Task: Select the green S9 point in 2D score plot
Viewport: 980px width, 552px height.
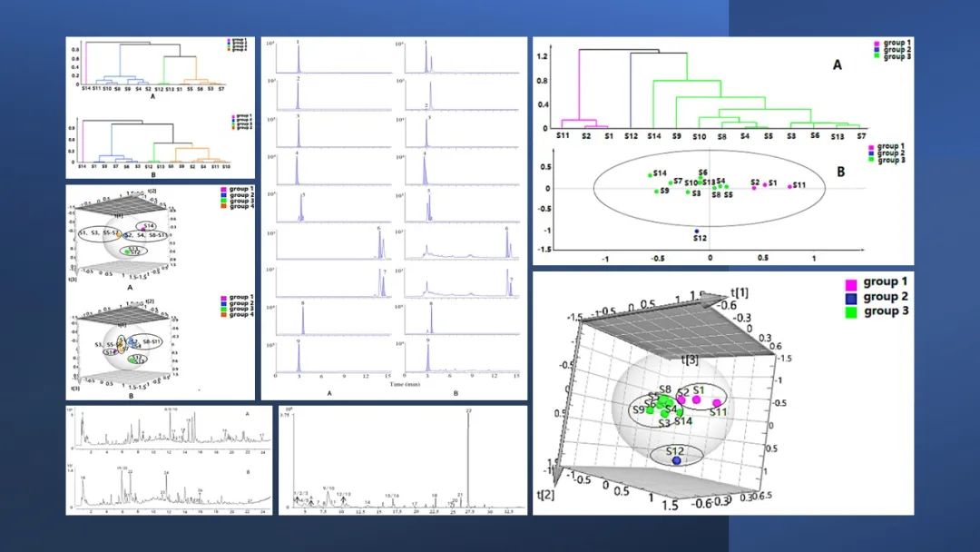Action: (656, 192)
